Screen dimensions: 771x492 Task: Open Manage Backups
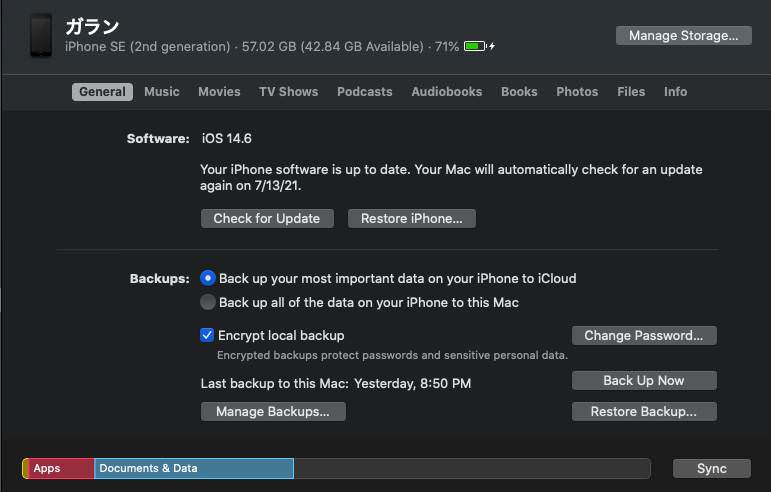pos(273,411)
